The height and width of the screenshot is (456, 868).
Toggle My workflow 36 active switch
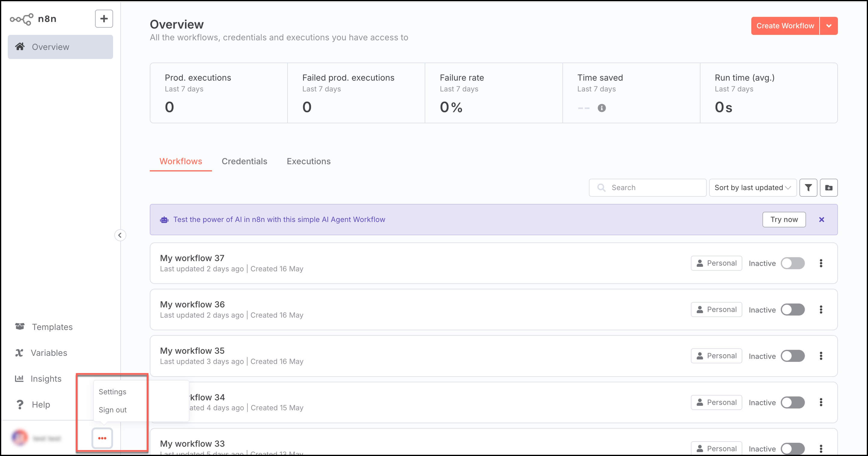[x=793, y=310]
